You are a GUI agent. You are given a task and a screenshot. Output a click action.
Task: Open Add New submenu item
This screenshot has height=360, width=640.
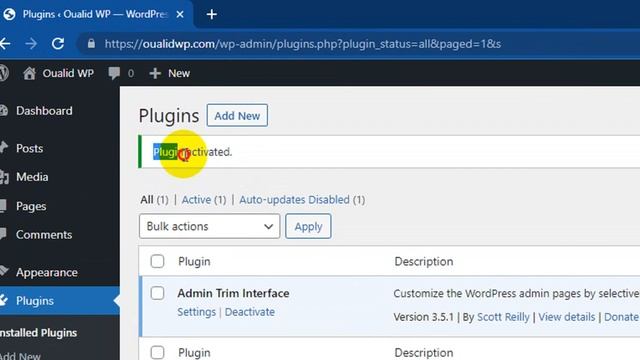(x=20, y=356)
